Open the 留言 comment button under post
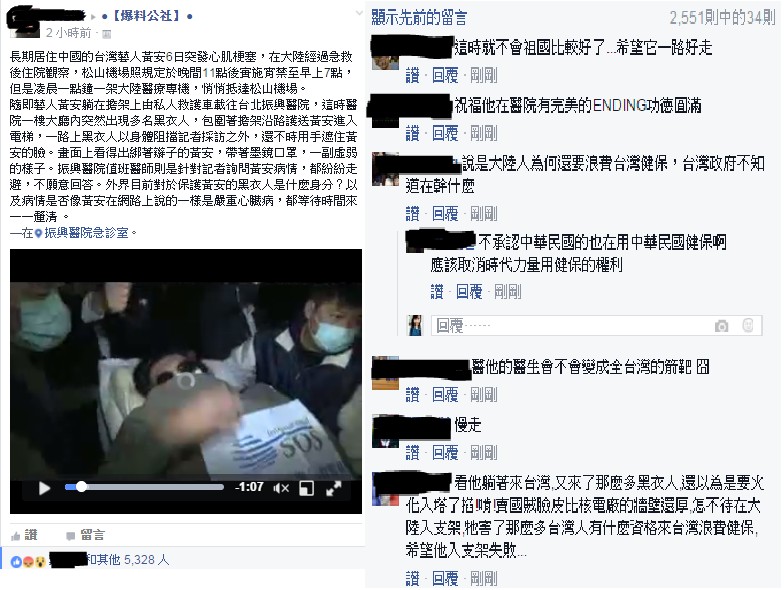The width and height of the screenshot is (784, 590). 86,536
